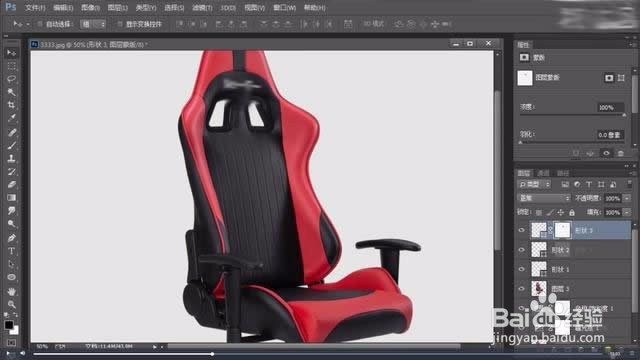This screenshot has width=640, height=360.
Task: Select the Ellipse shape tool
Action: click(x=11, y=277)
